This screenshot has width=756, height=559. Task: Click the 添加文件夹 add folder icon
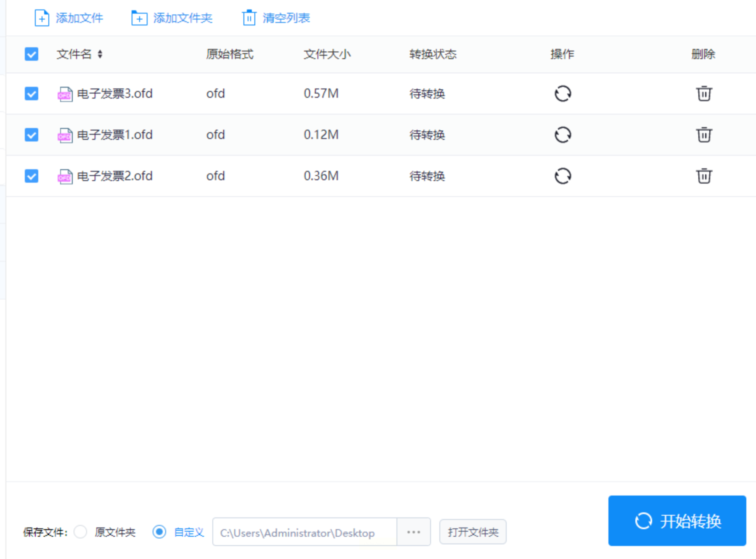pyautogui.click(x=139, y=18)
